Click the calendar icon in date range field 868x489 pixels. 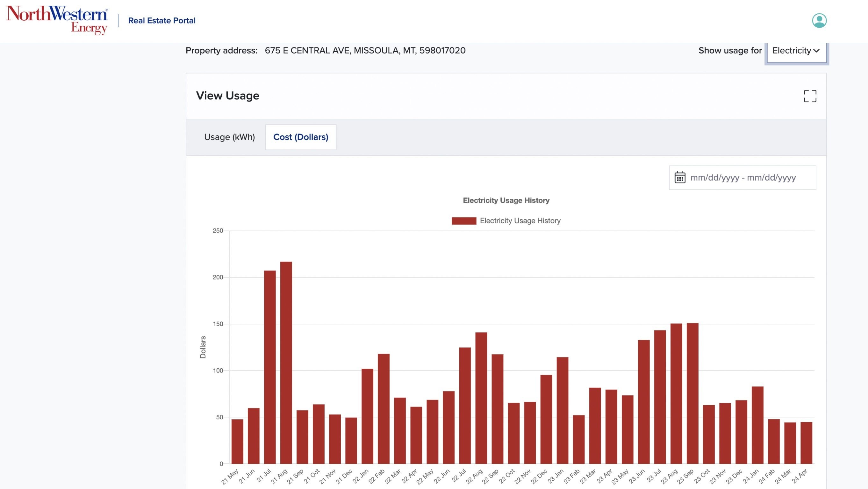tap(680, 177)
